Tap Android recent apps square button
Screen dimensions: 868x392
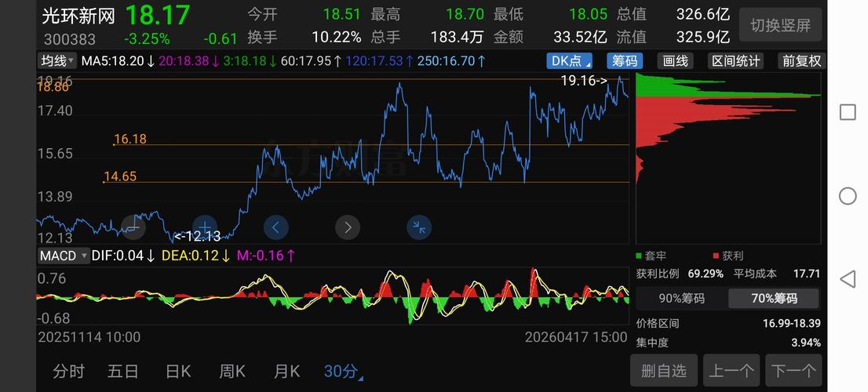pos(848,112)
